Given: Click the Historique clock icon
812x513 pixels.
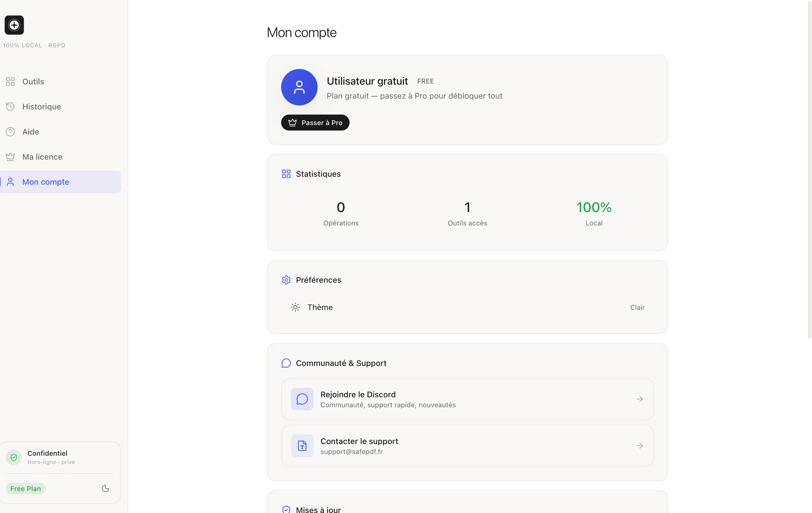Looking at the screenshot, I should [10, 107].
